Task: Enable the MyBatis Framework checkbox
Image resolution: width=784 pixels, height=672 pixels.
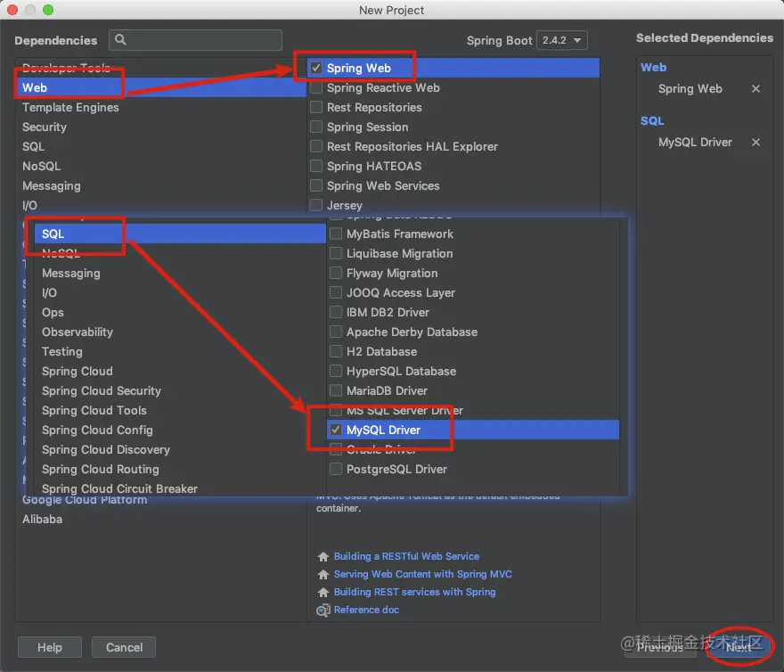Action: (x=336, y=234)
